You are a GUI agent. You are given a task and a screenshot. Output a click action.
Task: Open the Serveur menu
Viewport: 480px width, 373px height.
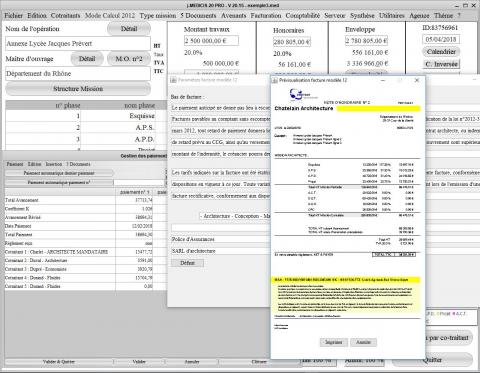coord(335,16)
